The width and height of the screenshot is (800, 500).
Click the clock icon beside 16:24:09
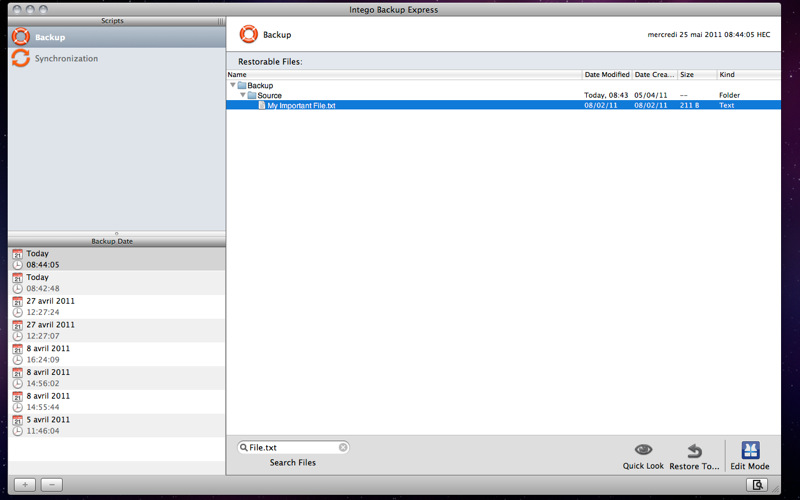[18, 360]
